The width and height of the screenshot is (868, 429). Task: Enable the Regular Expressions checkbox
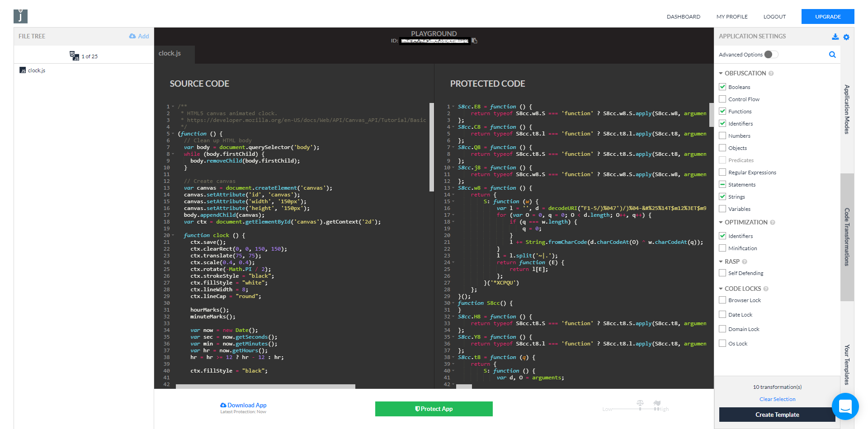pos(722,172)
